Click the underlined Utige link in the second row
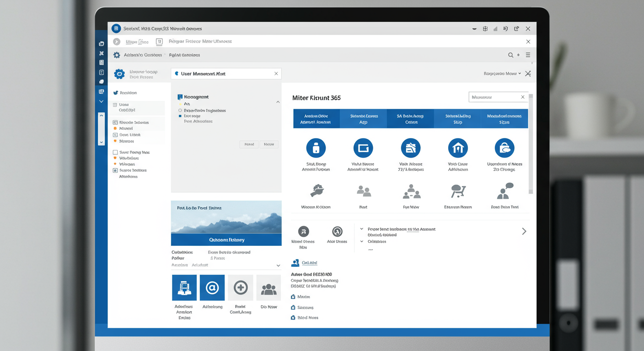Screen dimensions: 644x351 point(137,42)
